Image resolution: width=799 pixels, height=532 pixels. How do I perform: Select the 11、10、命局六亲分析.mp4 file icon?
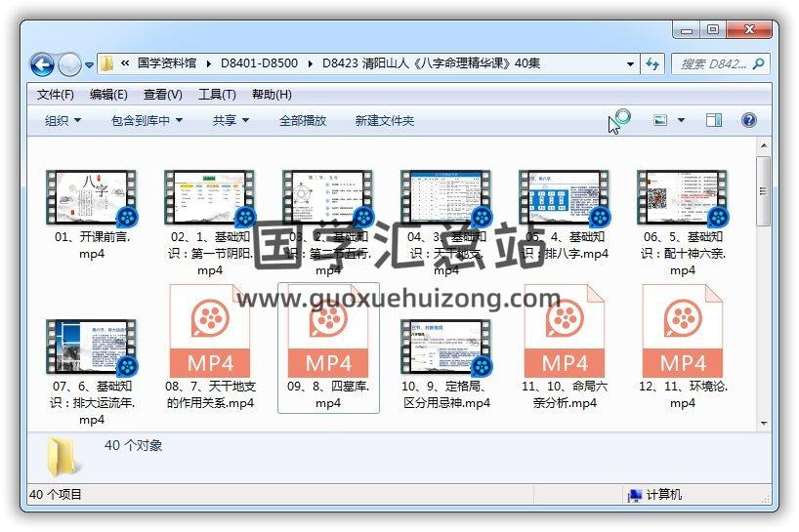pyautogui.click(x=565, y=331)
